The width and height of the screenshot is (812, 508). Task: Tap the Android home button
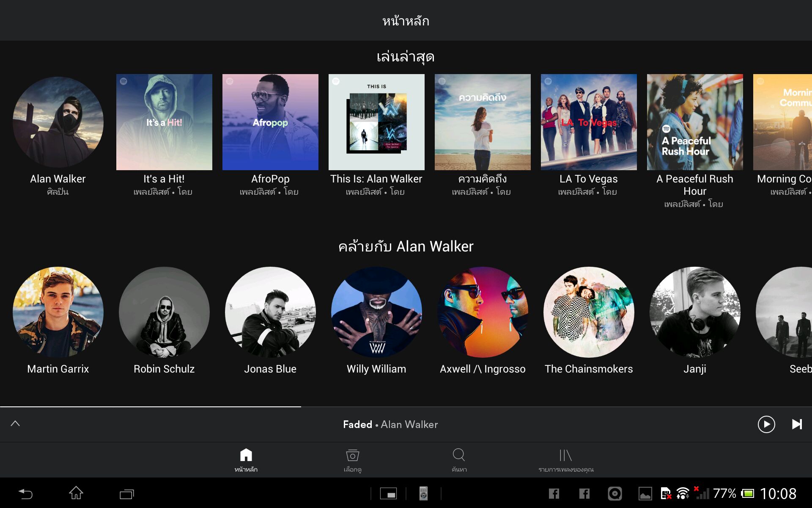[76, 493]
